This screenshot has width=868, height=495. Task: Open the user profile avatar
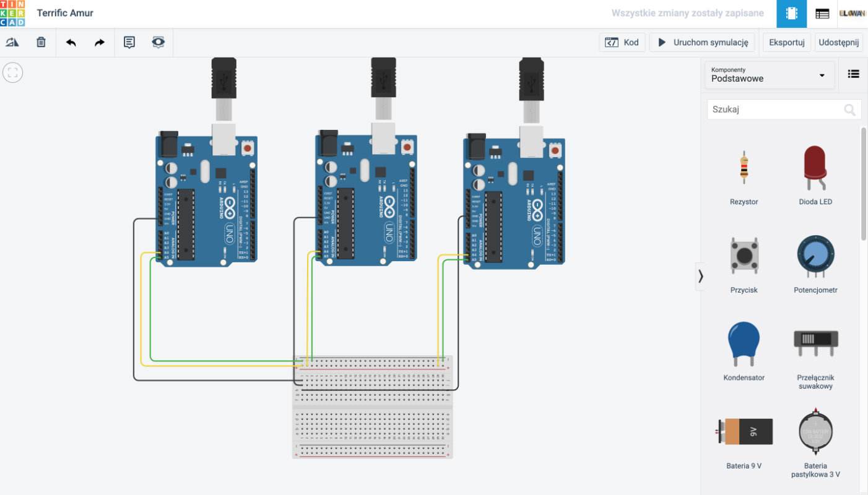point(853,14)
